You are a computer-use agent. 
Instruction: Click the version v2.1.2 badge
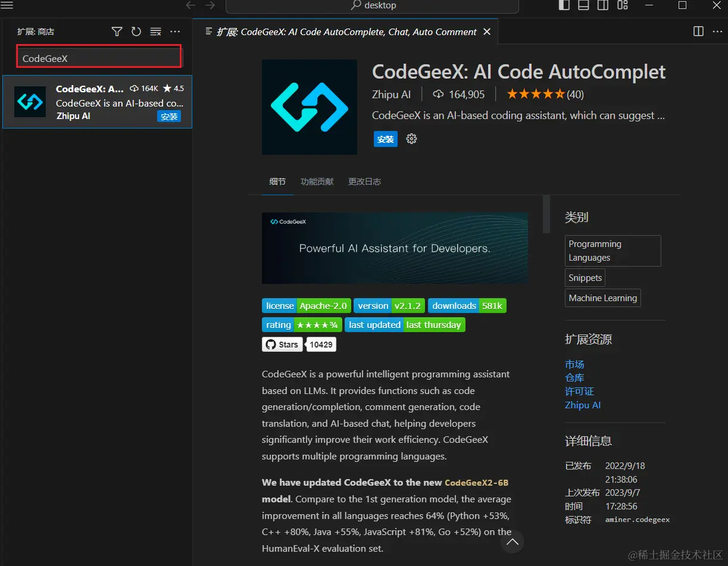pyautogui.click(x=389, y=306)
